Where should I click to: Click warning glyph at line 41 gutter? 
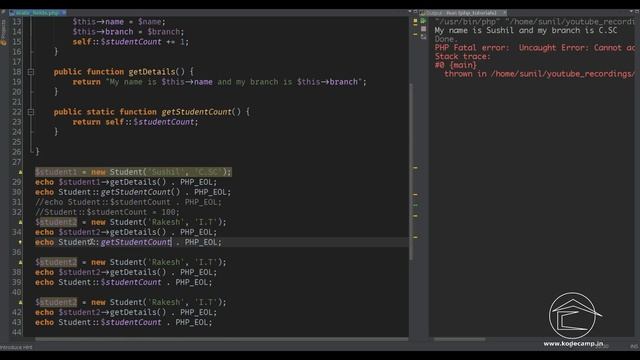click(20, 302)
